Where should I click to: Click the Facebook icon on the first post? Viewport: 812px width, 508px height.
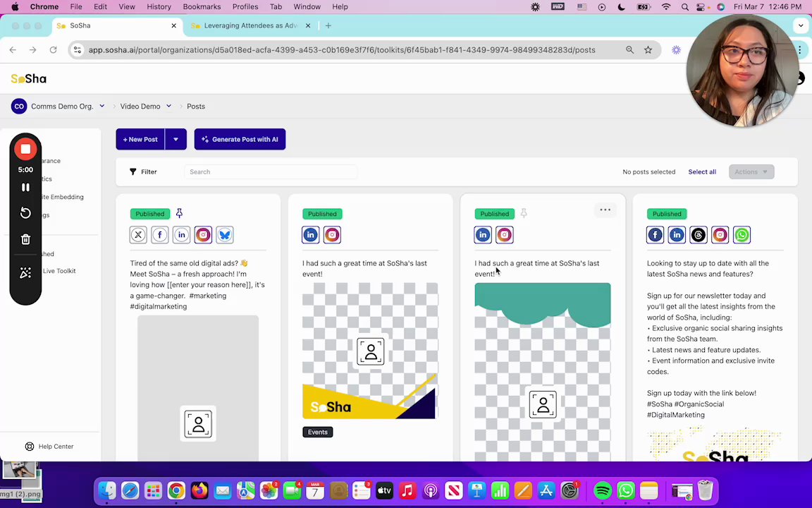(160, 235)
